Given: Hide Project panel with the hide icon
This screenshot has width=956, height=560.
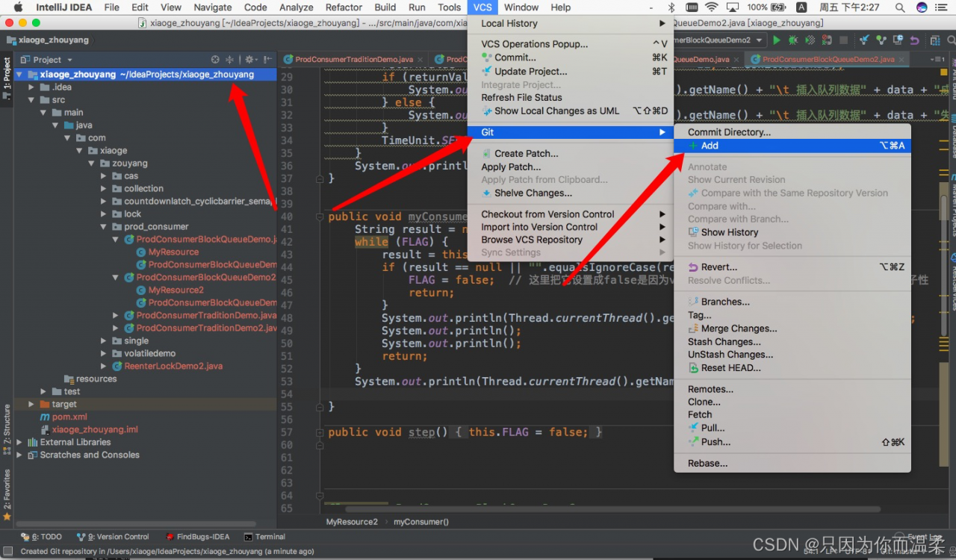Looking at the screenshot, I should click(x=267, y=59).
